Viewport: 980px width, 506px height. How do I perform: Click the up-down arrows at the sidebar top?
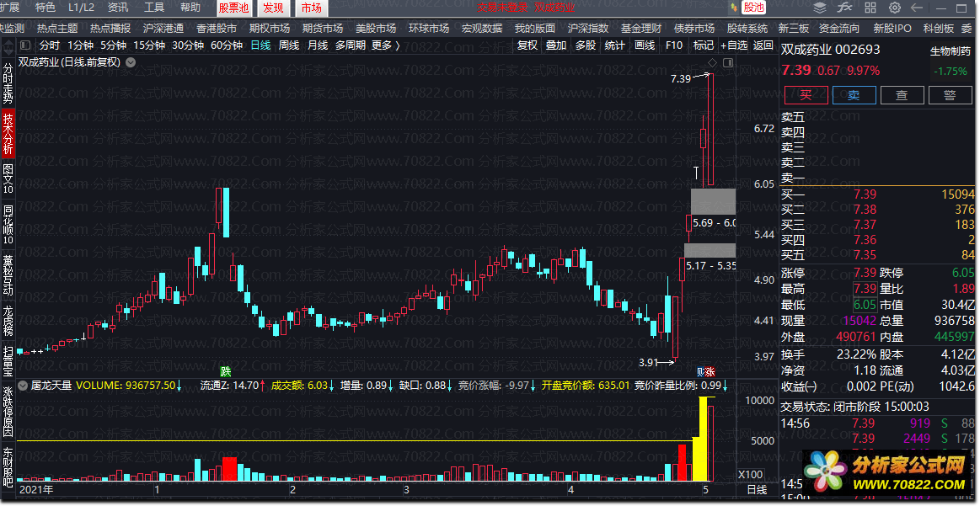pos(8,45)
